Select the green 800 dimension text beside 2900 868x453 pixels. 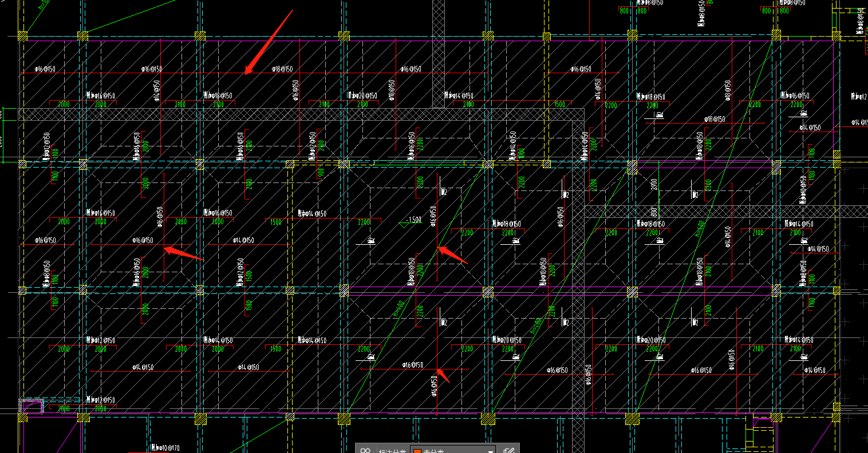point(654,212)
